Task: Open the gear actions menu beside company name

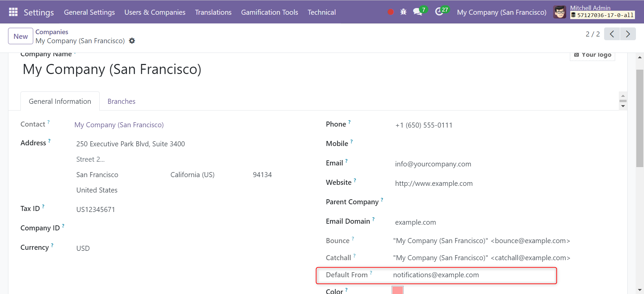Action: pos(132,41)
